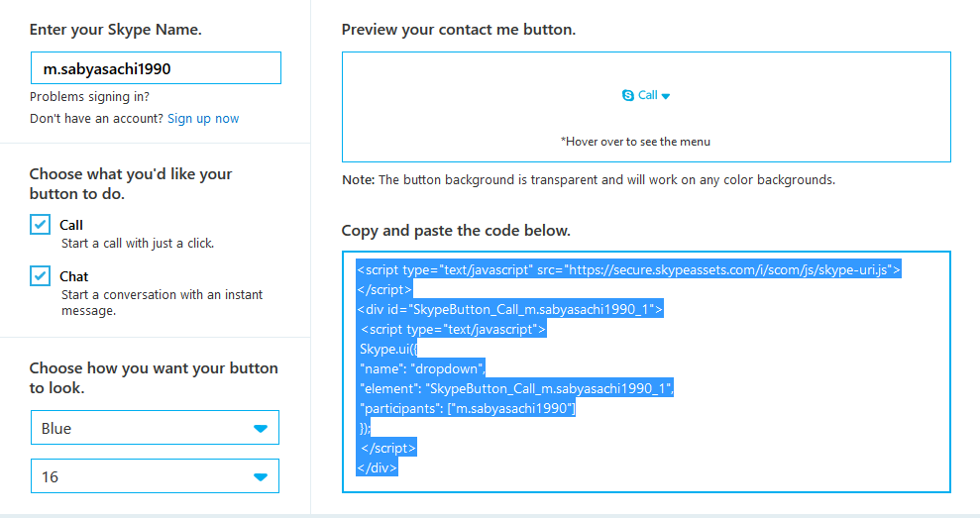Open the Blue color dropdown
This screenshot has height=518, width=980.
pyautogui.click(x=155, y=428)
